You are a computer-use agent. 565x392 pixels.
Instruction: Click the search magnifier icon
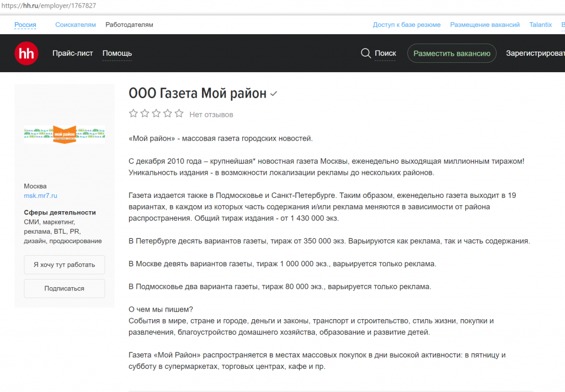(366, 53)
